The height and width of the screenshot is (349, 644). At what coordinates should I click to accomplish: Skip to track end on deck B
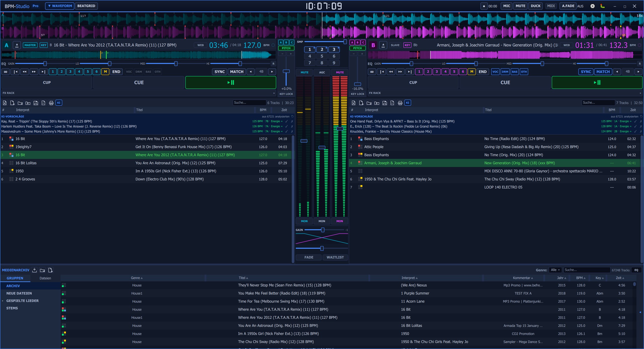point(410,72)
